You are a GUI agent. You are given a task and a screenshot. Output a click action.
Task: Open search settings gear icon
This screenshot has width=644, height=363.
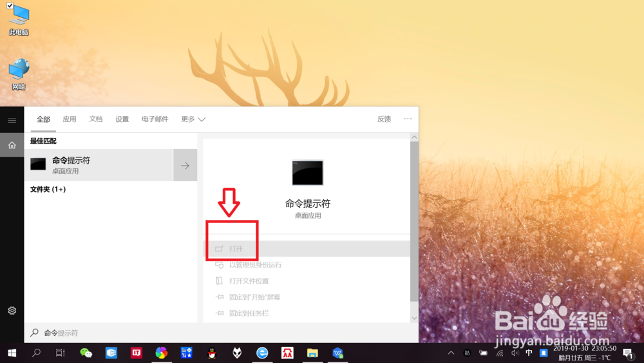pyautogui.click(x=12, y=310)
